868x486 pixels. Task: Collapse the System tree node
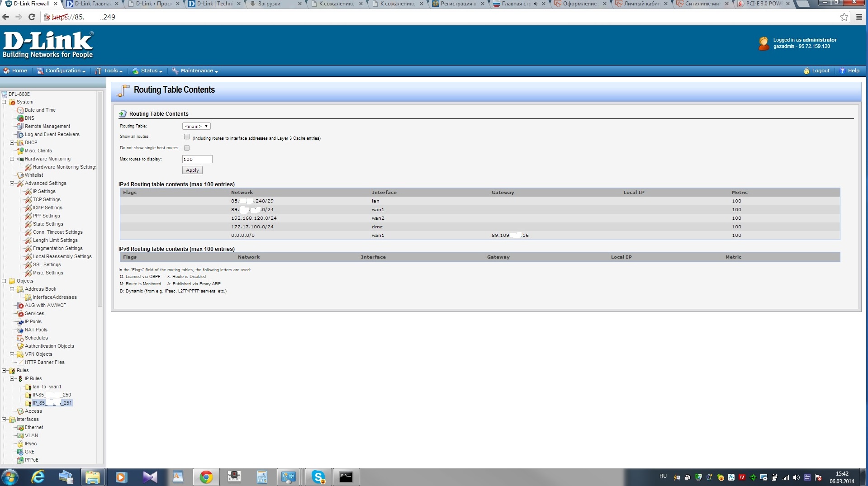(x=4, y=102)
